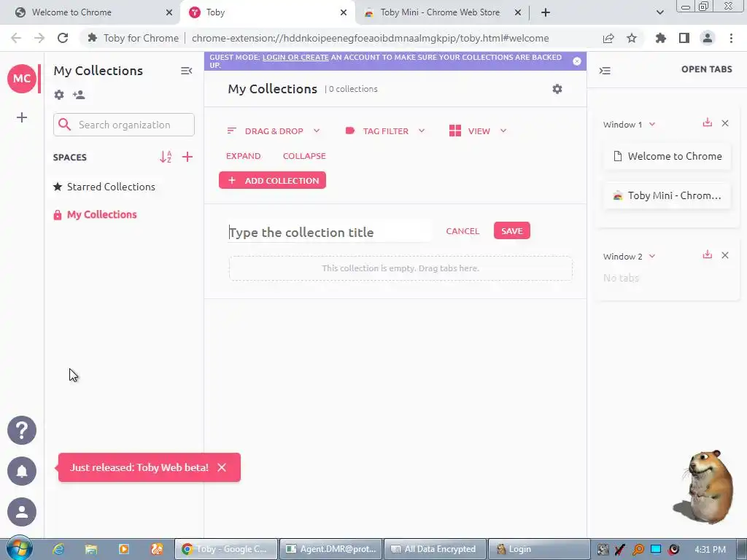Open My Collections settings gear in header
This screenshot has width=747, height=560.
[x=557, y=89]
